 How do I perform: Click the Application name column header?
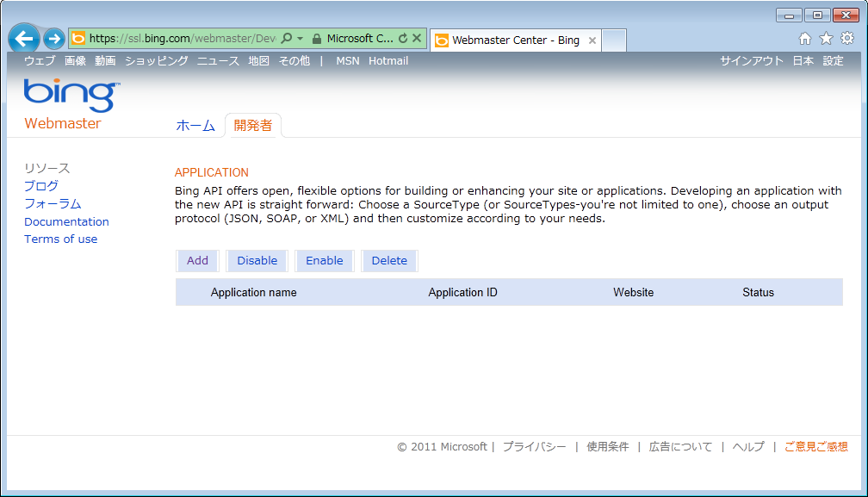(253, 292)
